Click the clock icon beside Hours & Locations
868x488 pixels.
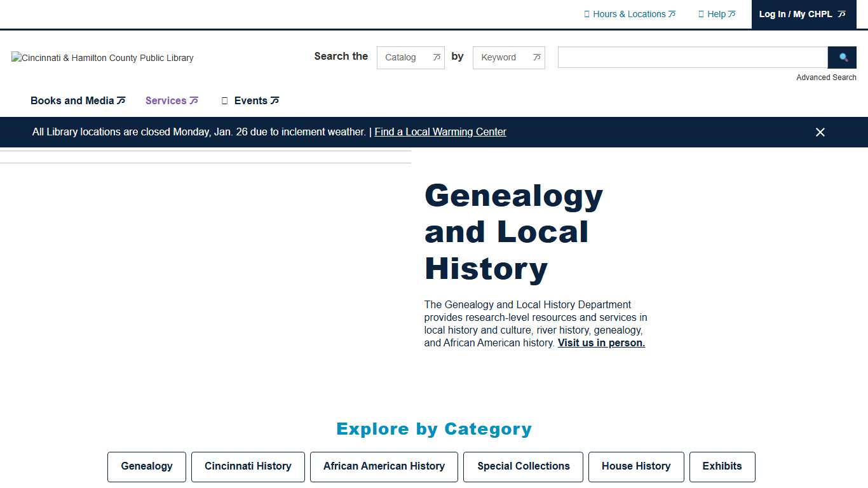point(586,13)
